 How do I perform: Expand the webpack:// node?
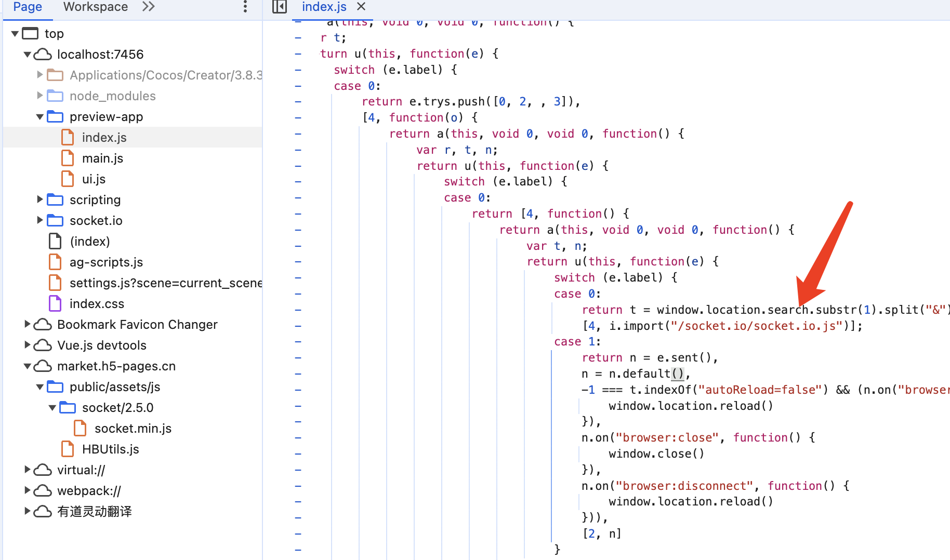[28, 490]
